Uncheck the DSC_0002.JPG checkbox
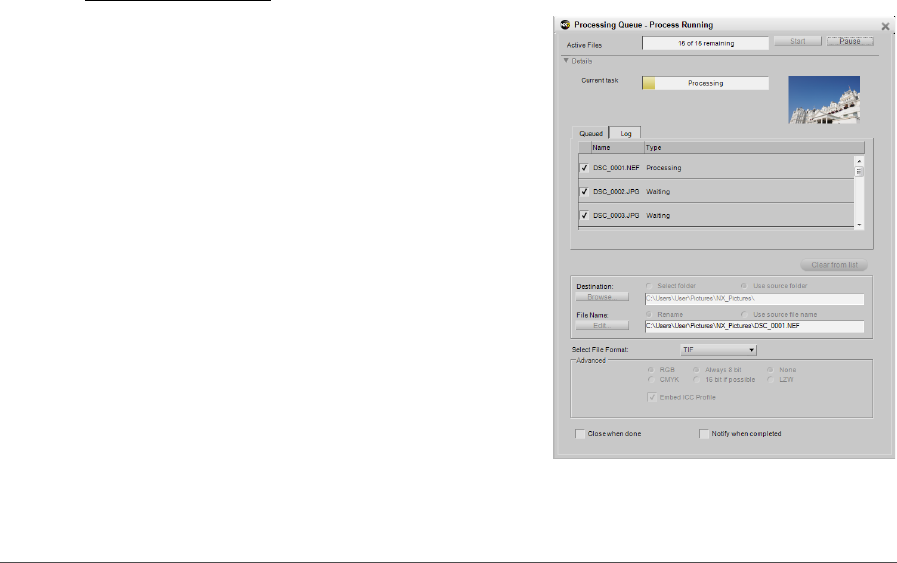The width and height of the screenshot is (897, 563). [584, 192]
